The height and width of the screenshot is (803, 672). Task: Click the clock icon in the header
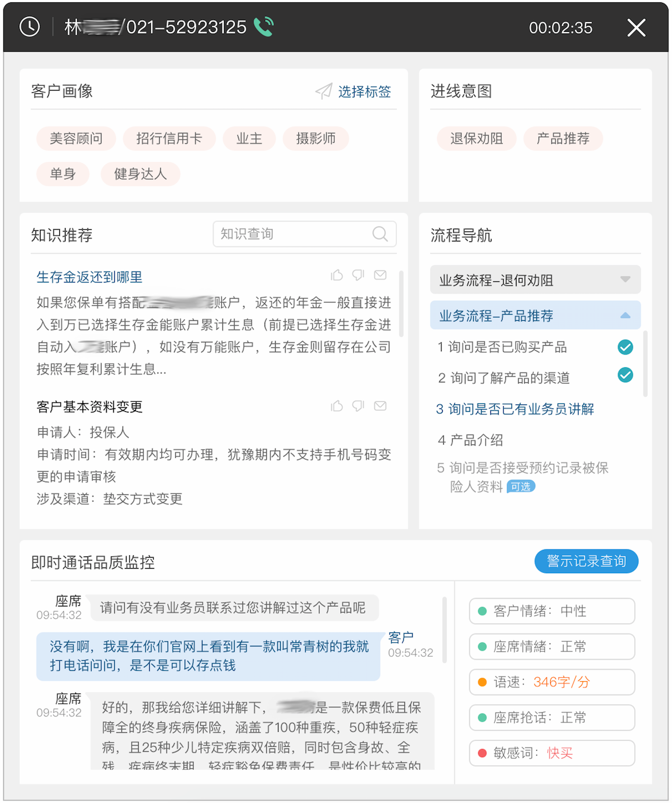tap(30, 27)
